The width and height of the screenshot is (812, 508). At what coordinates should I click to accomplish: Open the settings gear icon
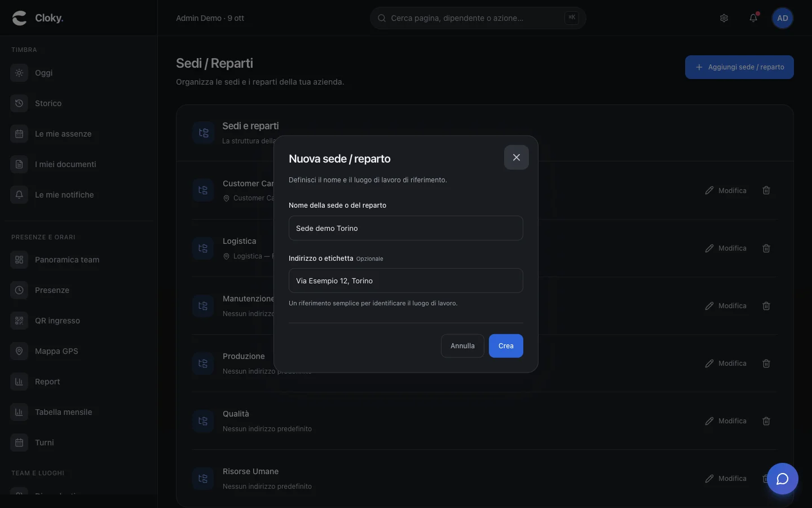724,18
